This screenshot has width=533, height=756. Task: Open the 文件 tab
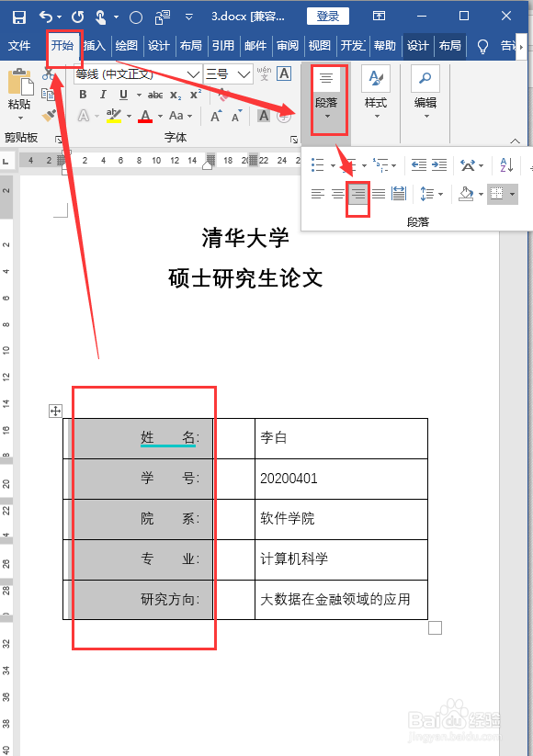19,46
